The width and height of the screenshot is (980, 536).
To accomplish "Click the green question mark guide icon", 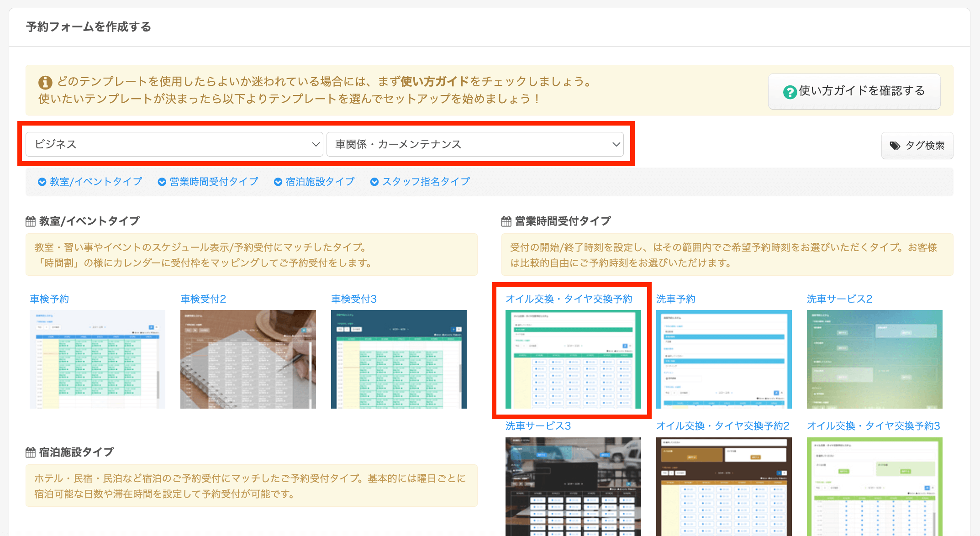I will (x=790, y=92).
